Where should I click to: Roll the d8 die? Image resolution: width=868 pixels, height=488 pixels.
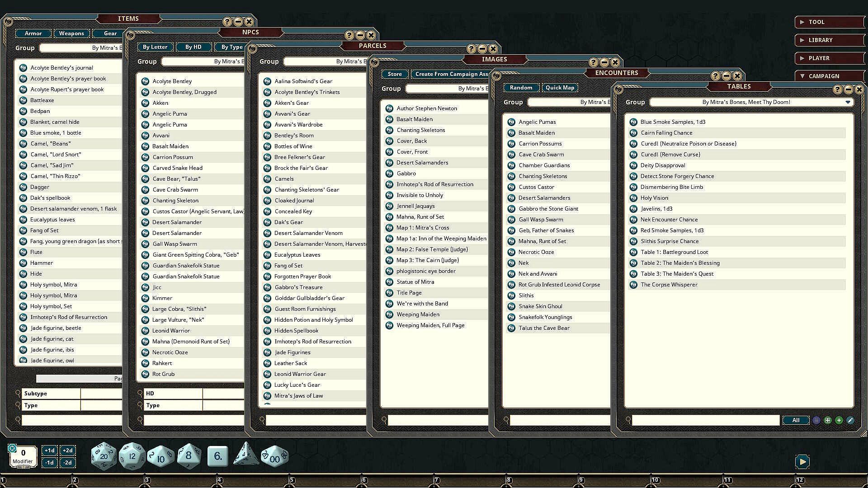click(189, 456)
